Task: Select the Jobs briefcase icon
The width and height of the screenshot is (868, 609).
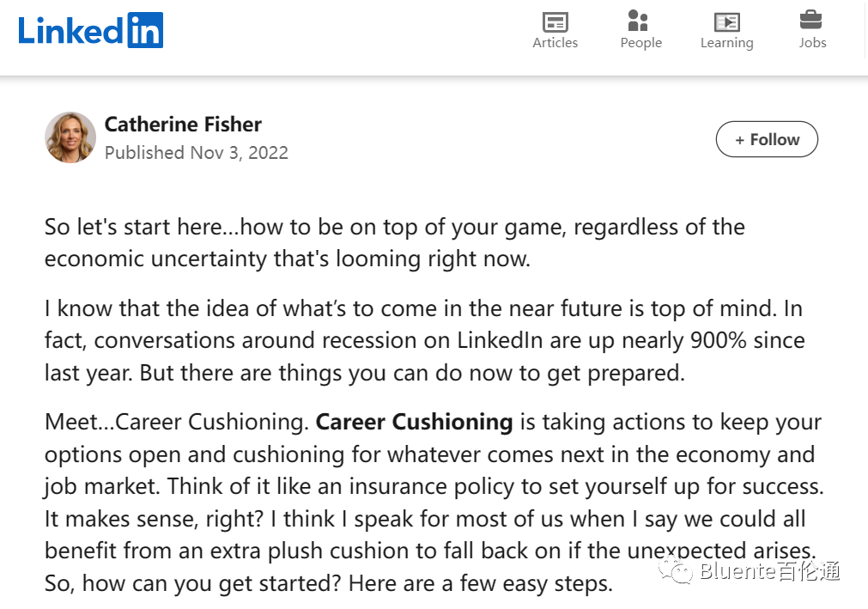Action: point(811,20)
